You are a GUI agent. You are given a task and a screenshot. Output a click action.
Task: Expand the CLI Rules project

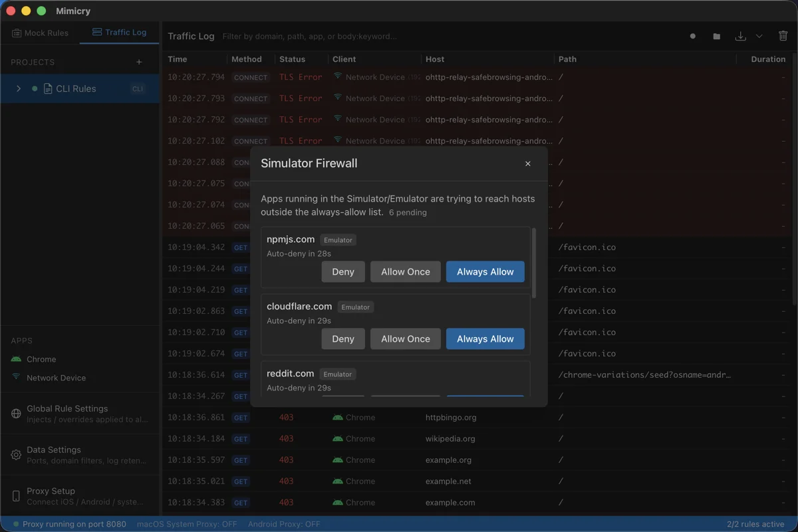[19, 88]
